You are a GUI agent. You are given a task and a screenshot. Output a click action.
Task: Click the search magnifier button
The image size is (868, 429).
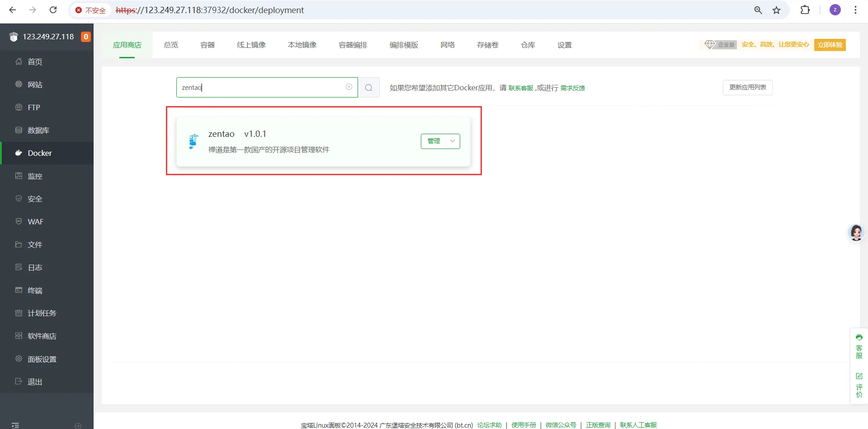pyautogui.click(x=369, y=87)
